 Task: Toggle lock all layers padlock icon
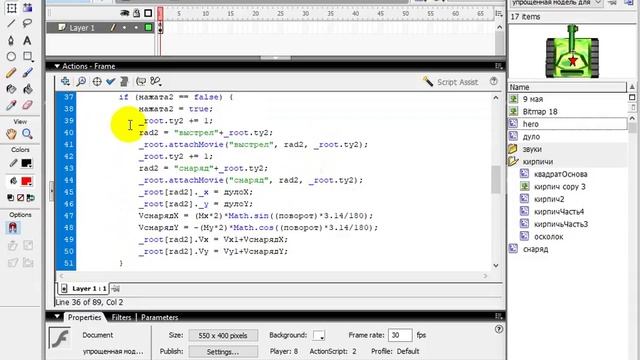(136, 13)
